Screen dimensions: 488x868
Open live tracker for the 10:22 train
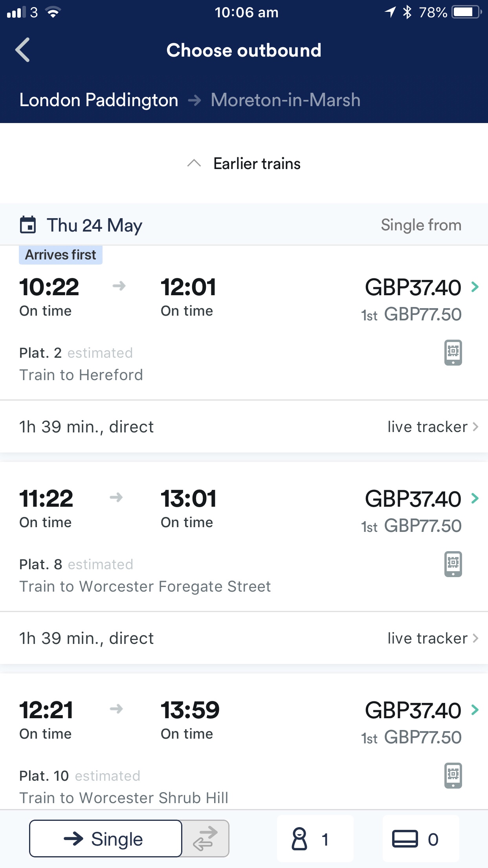(x=432, y=427)
